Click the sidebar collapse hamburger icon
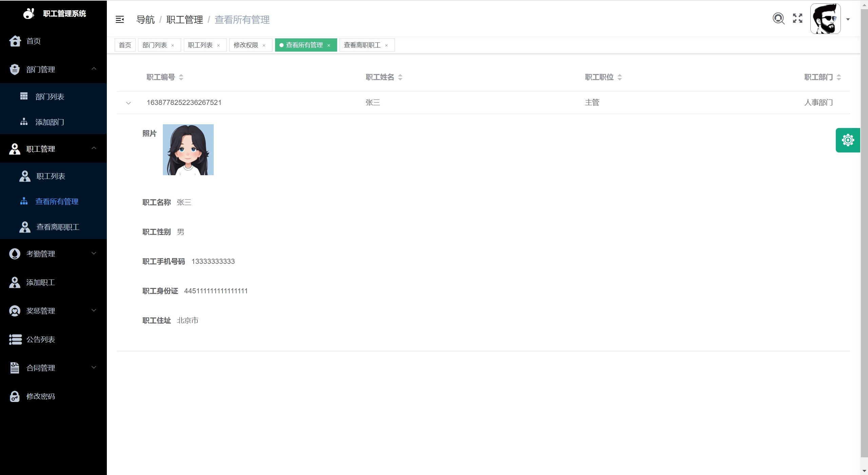868x475 pixels. (x=119, y=20)
